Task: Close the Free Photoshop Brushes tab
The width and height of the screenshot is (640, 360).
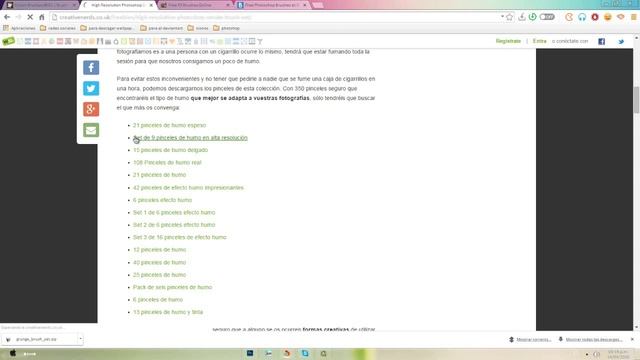Action: pos(304,5)
